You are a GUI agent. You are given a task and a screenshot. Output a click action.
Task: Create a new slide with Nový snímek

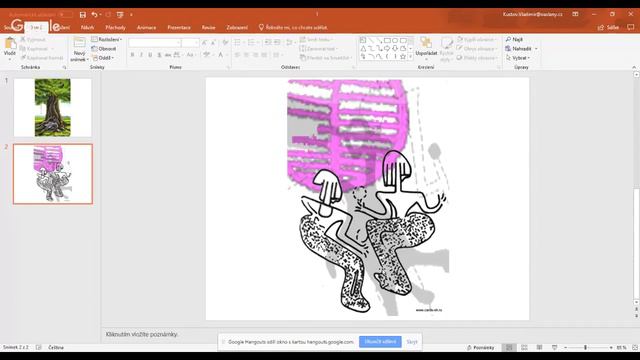pos(79,49)
